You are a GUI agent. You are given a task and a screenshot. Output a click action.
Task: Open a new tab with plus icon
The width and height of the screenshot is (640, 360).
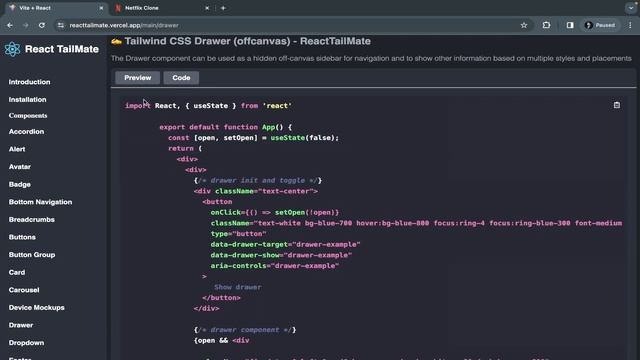(223, 8)
